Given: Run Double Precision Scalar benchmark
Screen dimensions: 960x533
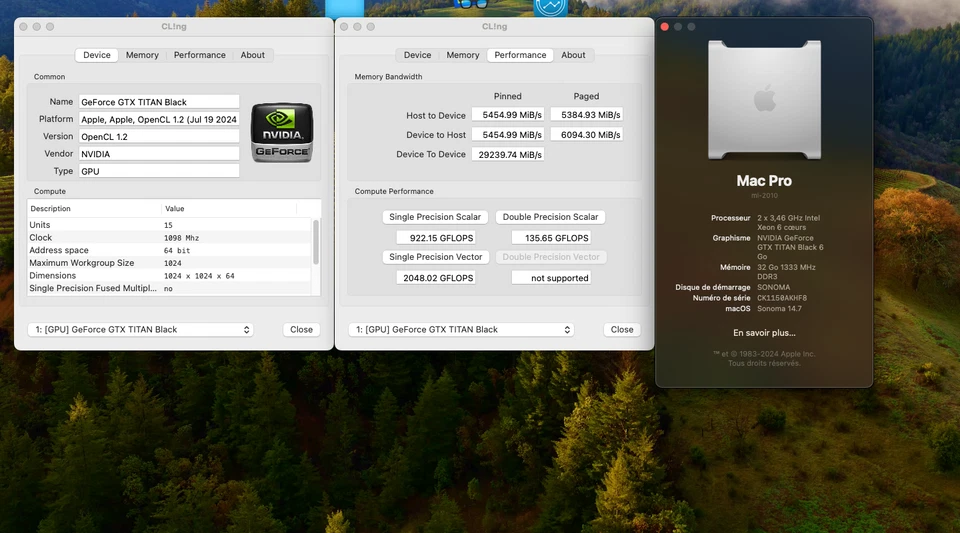Looking at the screenshot, I should pos(550,217).
